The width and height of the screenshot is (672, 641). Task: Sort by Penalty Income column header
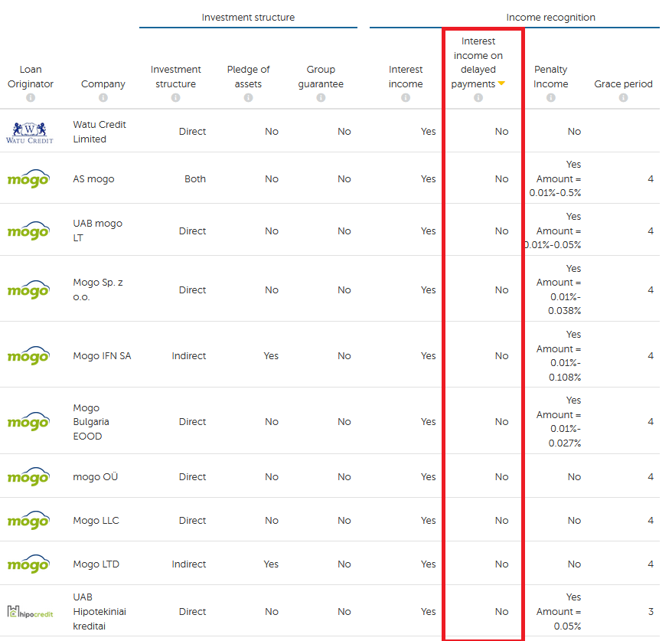click(551, 77)
